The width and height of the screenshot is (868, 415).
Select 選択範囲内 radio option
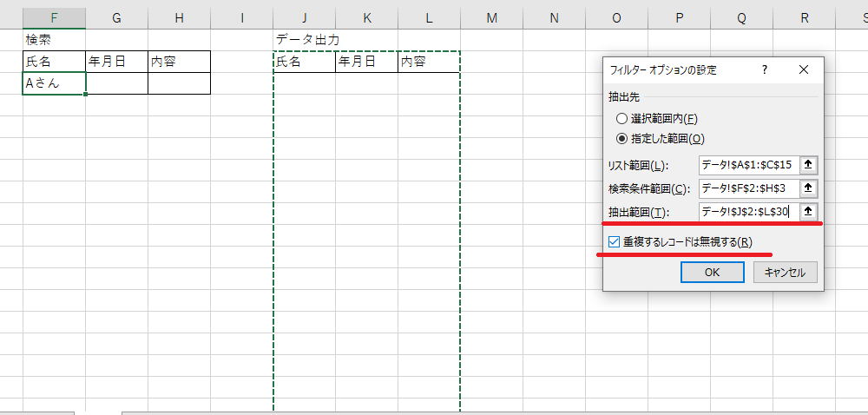(657, 118)
